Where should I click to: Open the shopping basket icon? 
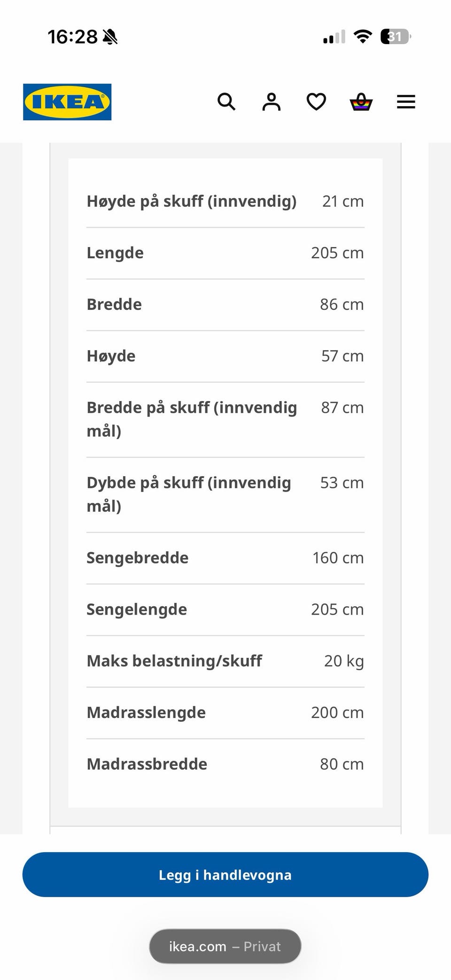(361, 101)
